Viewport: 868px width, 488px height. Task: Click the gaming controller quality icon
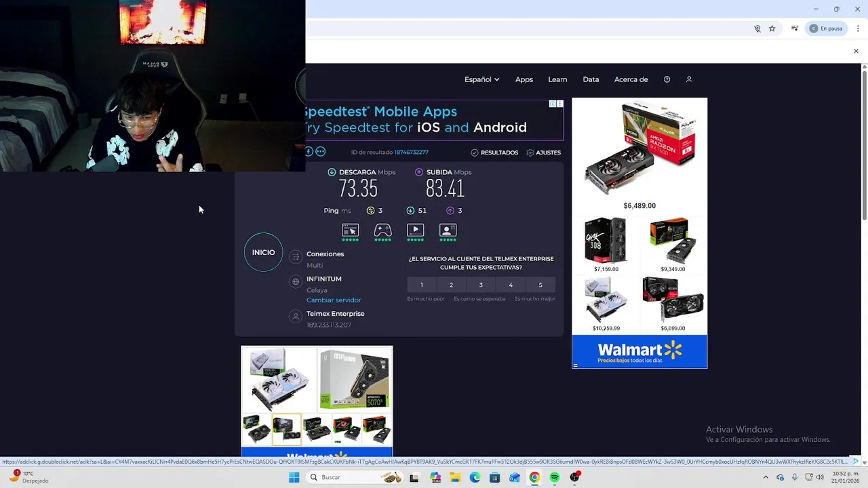click(x=382, y=230)
